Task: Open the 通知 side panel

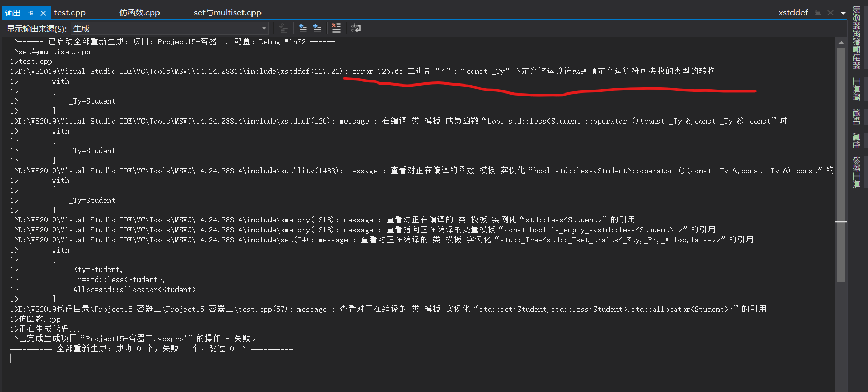Action: tap(856, 117)
